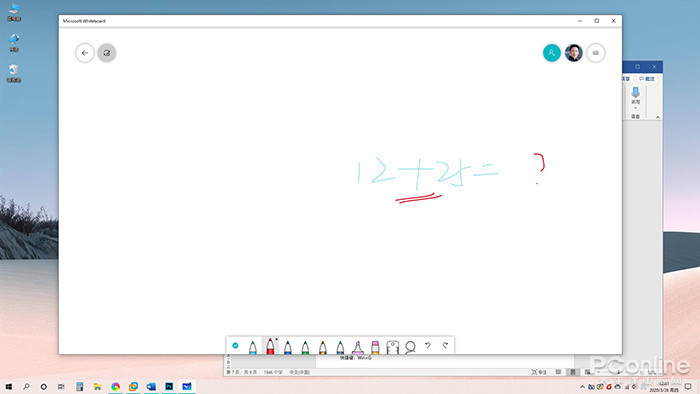The height and width of the screenshot is (394, 700).
Task: Select the galaxy purple pen
Action: 340,347
